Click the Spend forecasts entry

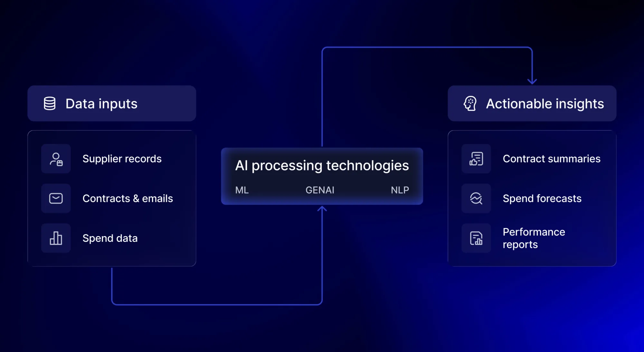coord(542,198)
